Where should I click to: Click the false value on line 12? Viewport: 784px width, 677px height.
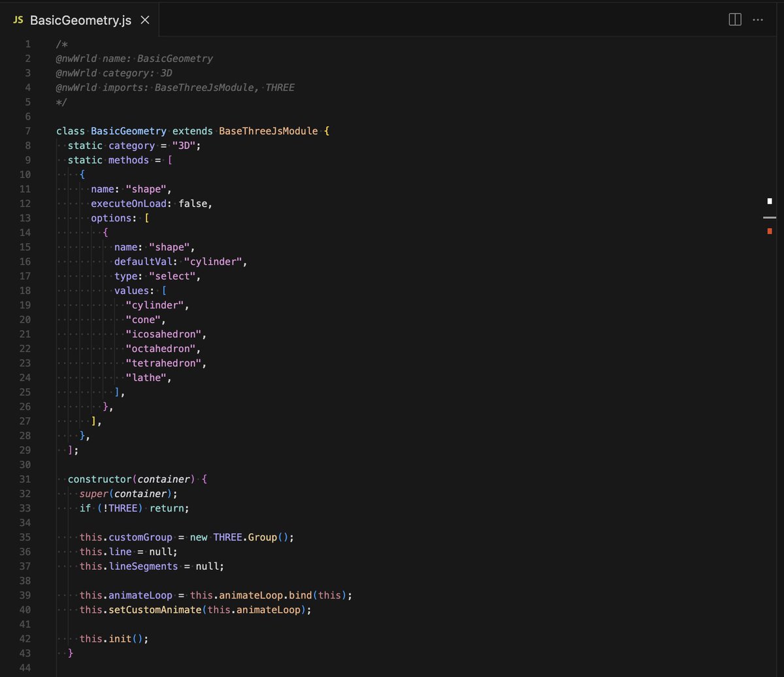pyautogui.click(x=193, y=203)
